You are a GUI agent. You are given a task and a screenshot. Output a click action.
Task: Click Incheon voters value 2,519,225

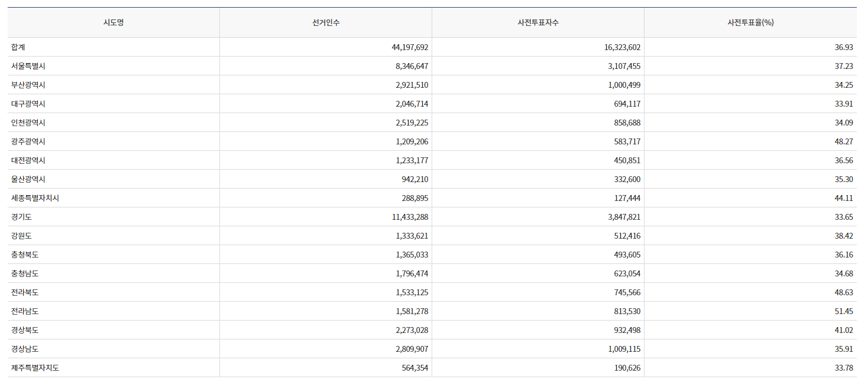tap(412, 123)
